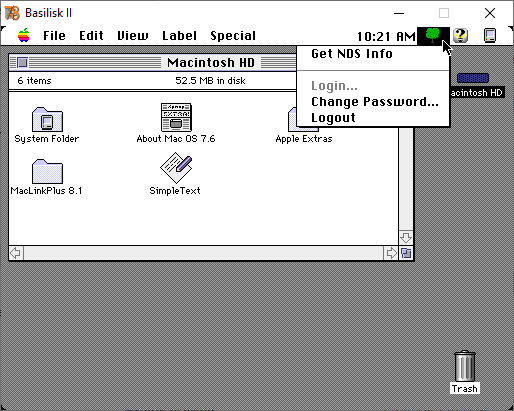Open the System Folder icon

tap(47, 119)
